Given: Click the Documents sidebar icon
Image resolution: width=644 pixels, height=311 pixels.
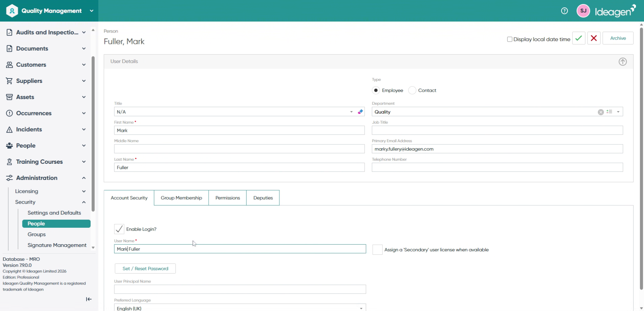Looking at the screenshot, I should pos(9,49).
